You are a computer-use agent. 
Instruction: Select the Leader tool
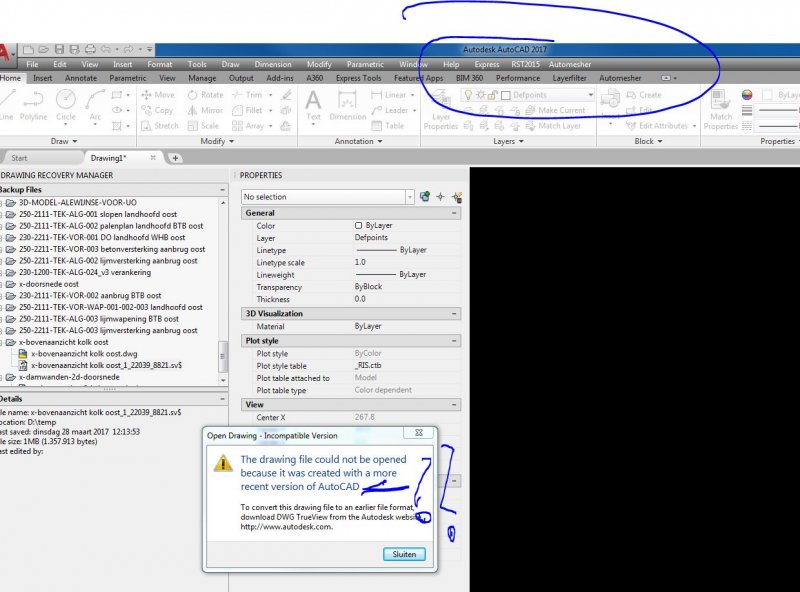click(390, 110)
